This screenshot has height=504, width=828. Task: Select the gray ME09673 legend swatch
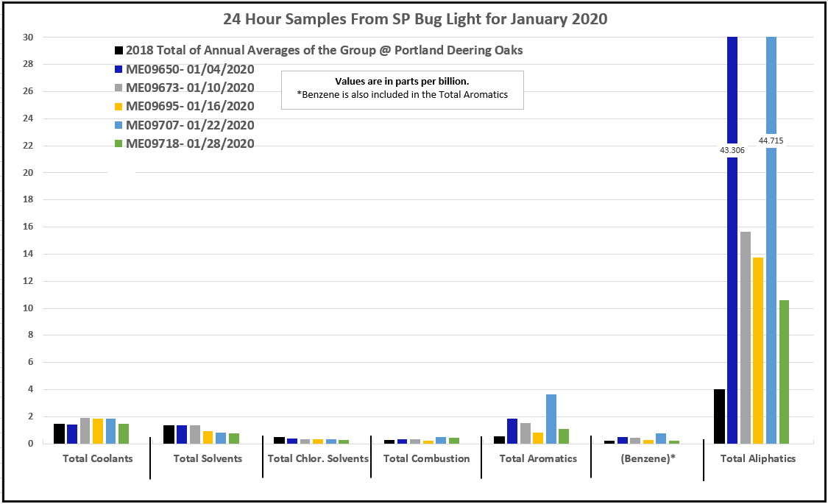pos(118,88)
